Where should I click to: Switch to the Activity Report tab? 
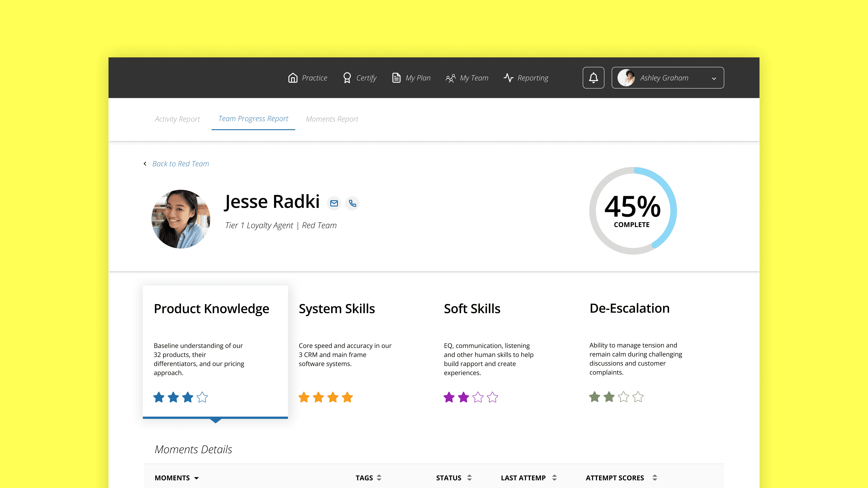pos(177,119)
